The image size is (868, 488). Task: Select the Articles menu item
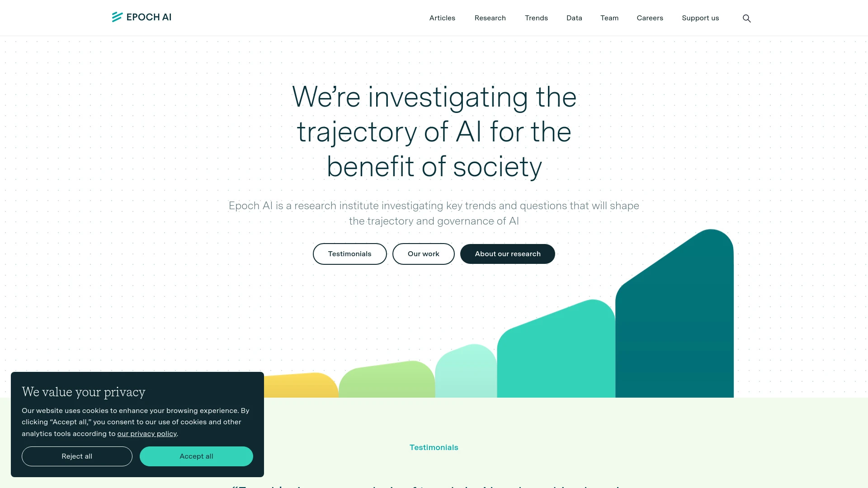pos(442,18)
